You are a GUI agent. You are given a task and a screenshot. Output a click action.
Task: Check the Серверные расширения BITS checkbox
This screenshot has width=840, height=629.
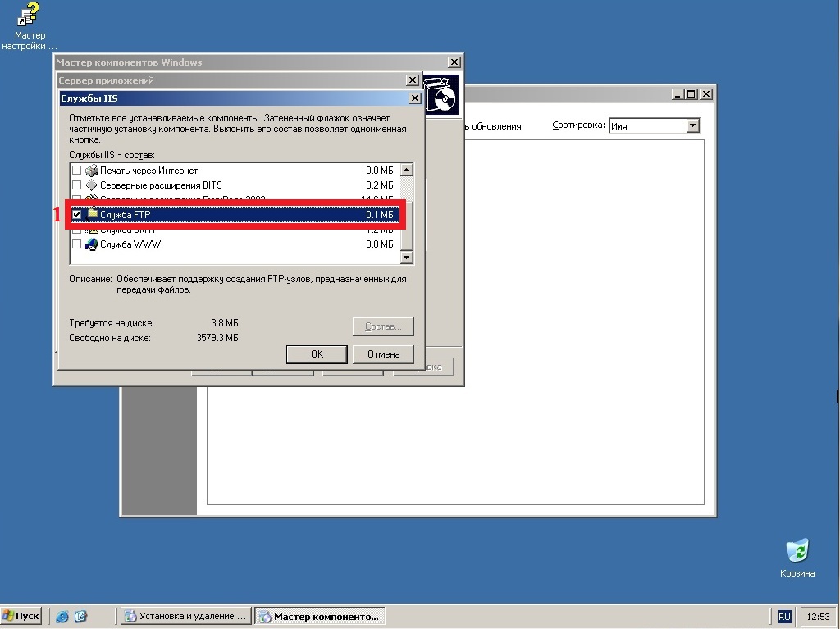click(x=76, y=185)
